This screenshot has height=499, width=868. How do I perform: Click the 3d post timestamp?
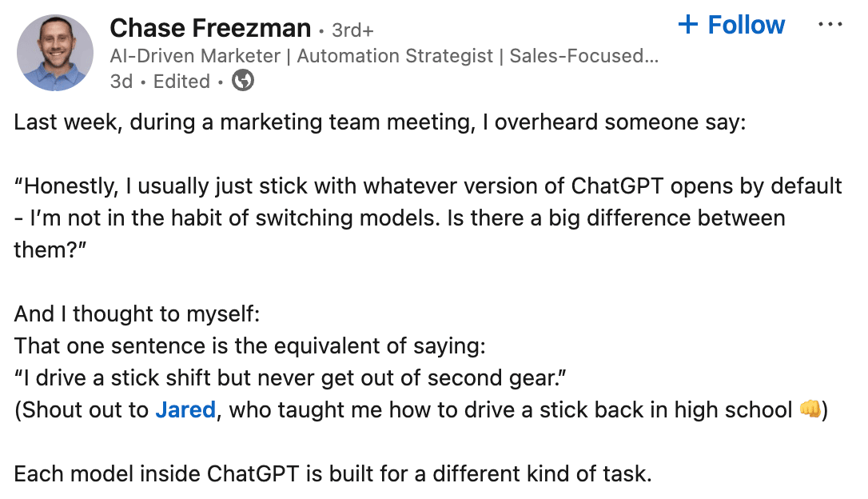(121, 82)
